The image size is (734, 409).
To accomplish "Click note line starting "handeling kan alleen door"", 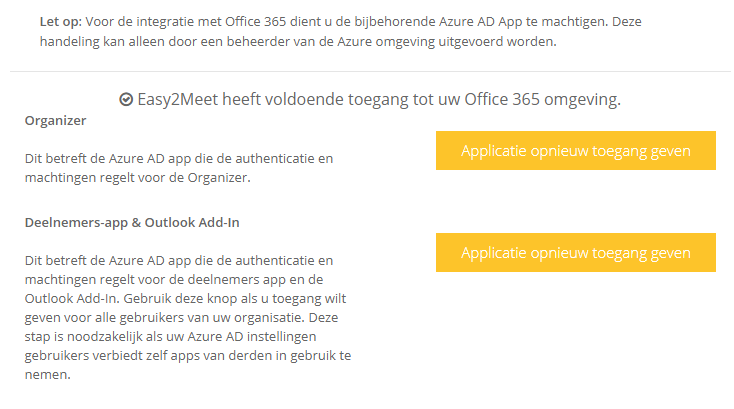I will [298, 42].
